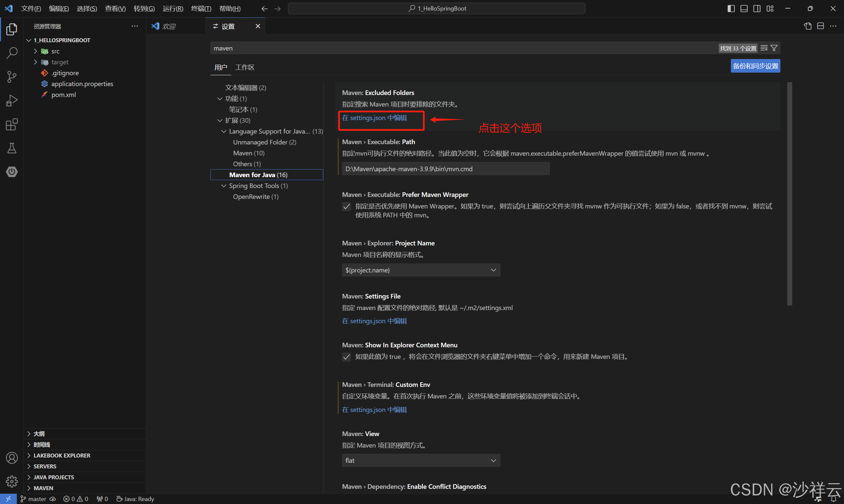Open the Source Control view icon
Image resolution: width=844 pixels, height=504 pixels.
[12, 77]
